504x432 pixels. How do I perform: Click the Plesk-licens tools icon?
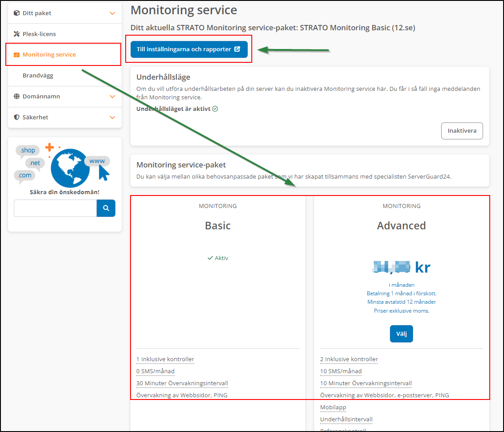[x=16, y=34]
